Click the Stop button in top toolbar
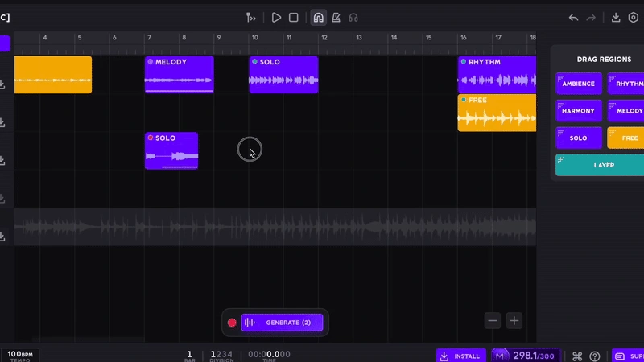This screenshot has width=644, height=362. pos(294,17)
